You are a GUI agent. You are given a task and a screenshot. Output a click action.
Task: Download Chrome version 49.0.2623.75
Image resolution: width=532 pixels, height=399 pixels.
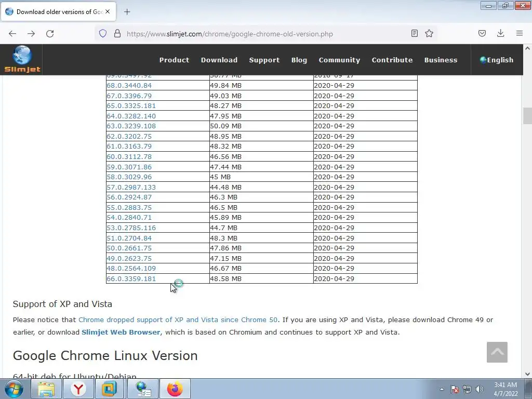[x=129, y=258]
